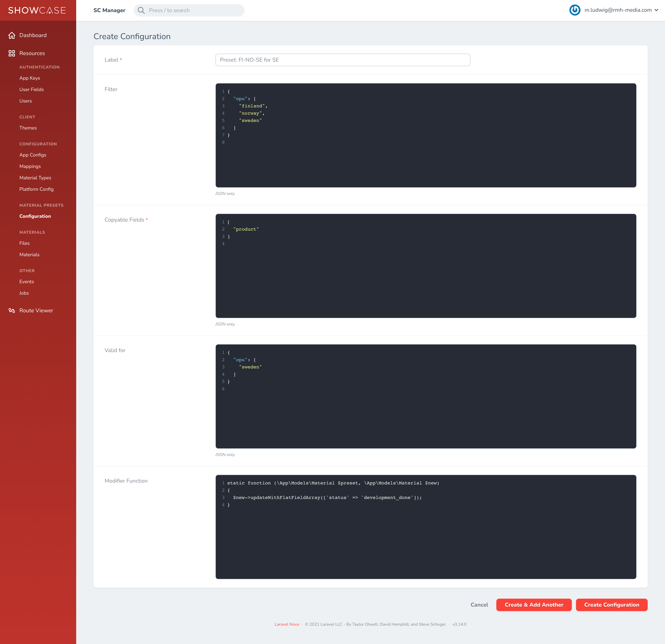This screenshot has width=665, height=644.
Task: Open the Dashboard page
Action: tap(33, 35)
